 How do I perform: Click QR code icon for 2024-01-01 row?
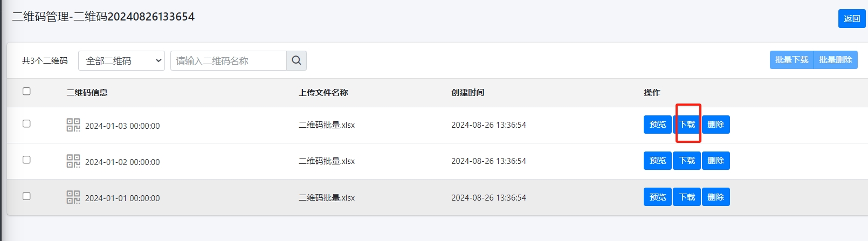click(x=73, y=197)
